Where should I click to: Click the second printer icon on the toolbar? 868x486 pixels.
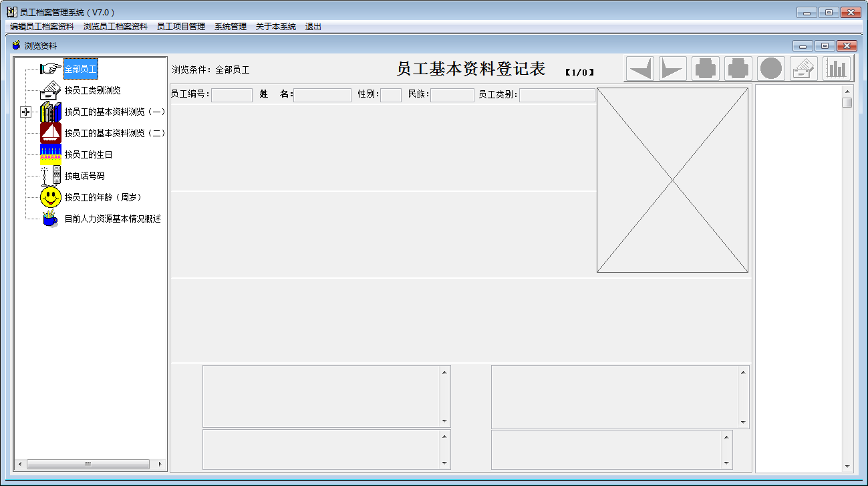coord(737,67)
